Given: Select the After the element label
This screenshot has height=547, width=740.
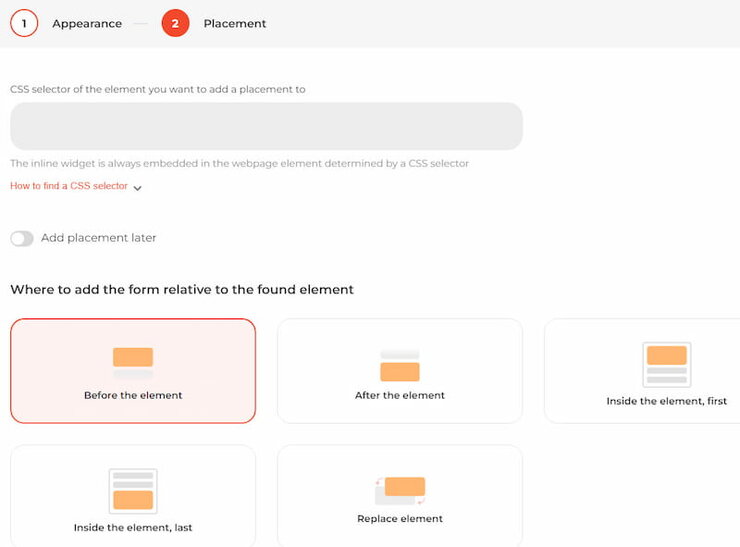Looking at the screenshot, I should [x=400, y=395].
